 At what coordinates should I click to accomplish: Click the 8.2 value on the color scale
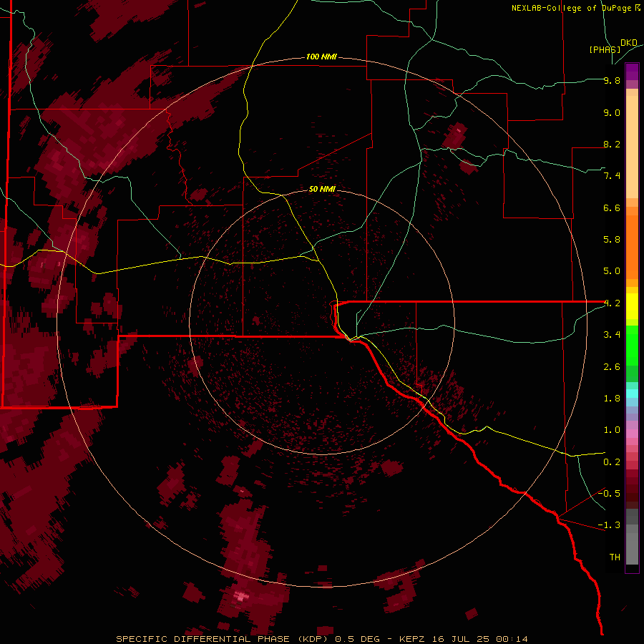click(612, 144)
